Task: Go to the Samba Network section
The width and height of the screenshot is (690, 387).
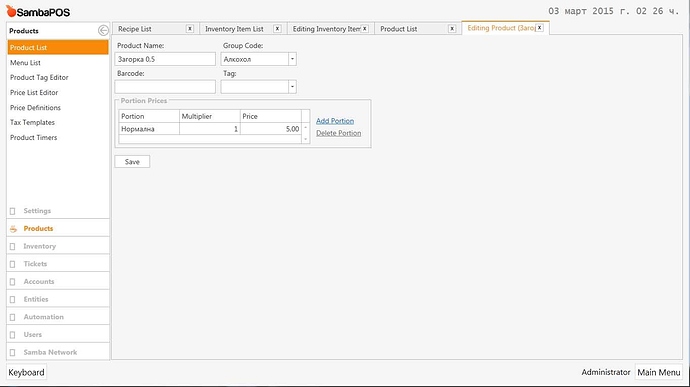Action: pyautogui.click(x=58, y=352)
